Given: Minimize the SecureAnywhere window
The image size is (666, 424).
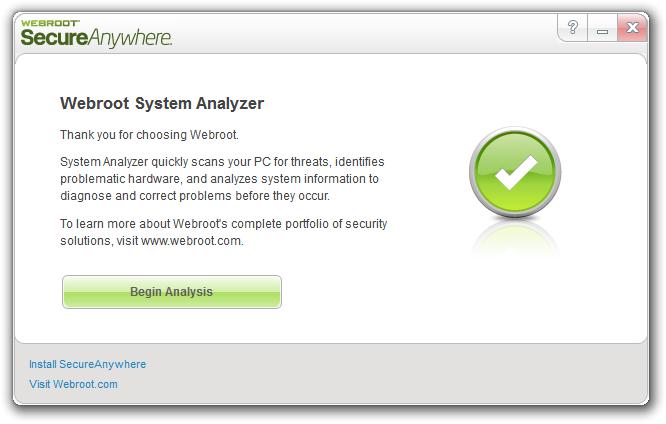Looking at the screenshot, I should click(x=602, y=28).
